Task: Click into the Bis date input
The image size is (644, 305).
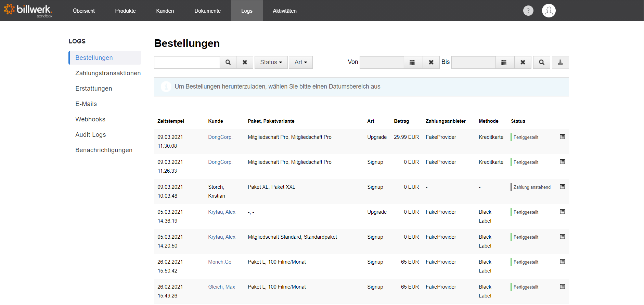Action: point(474,62)
